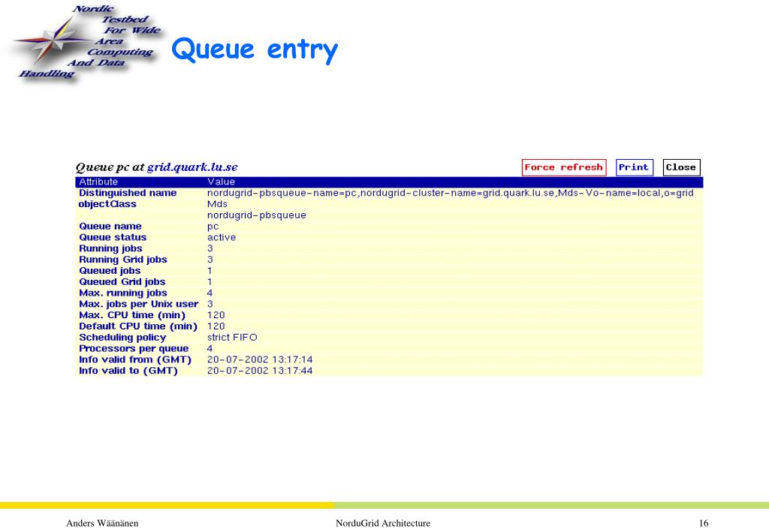Select the timestamp 20-07-2002 13:17:14
The image size is (769, 532).
[x=260, y=359]
